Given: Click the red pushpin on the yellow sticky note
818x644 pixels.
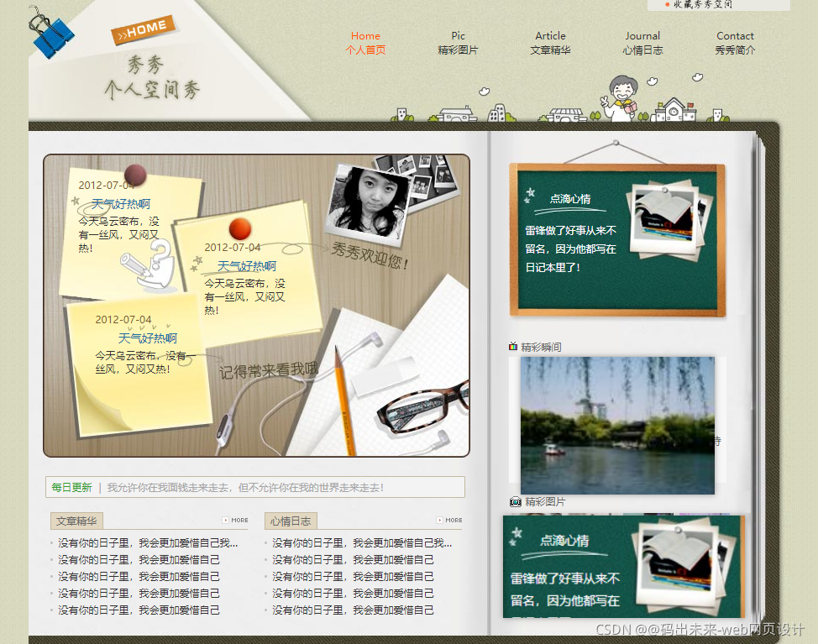Looking at the screenshot, I should [239, 228].
